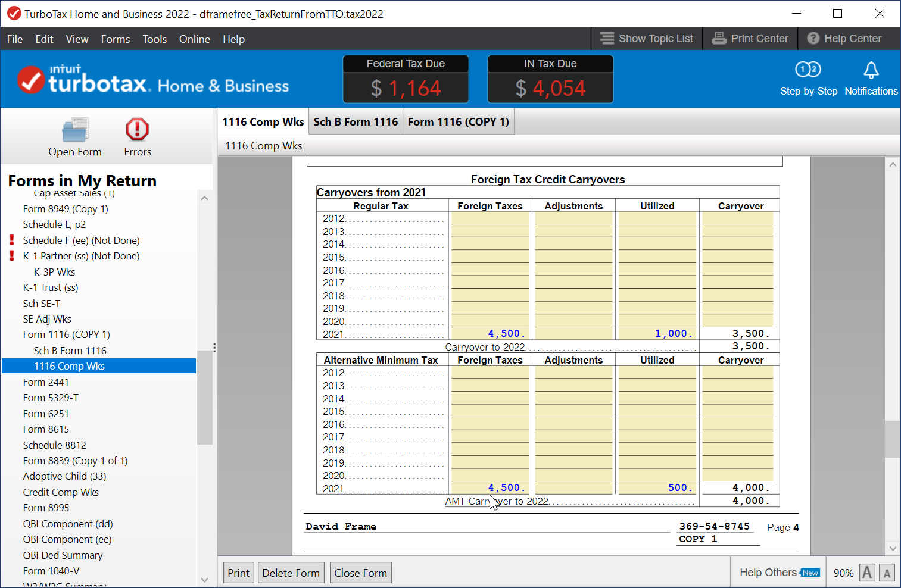Open the Forms menu

coord(116,39)
